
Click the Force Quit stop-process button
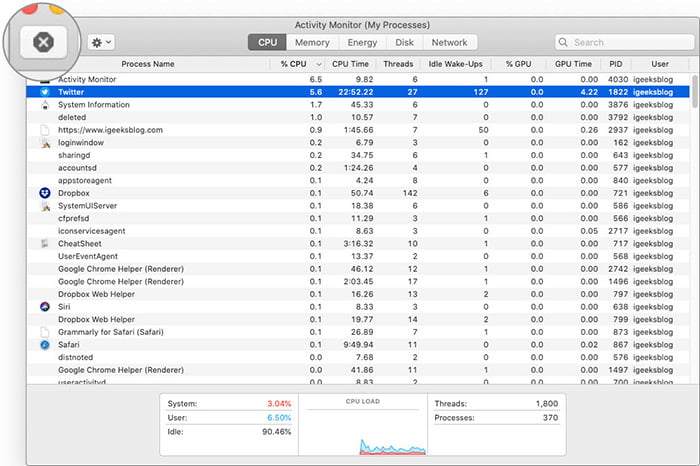click(x=43, y=42)
